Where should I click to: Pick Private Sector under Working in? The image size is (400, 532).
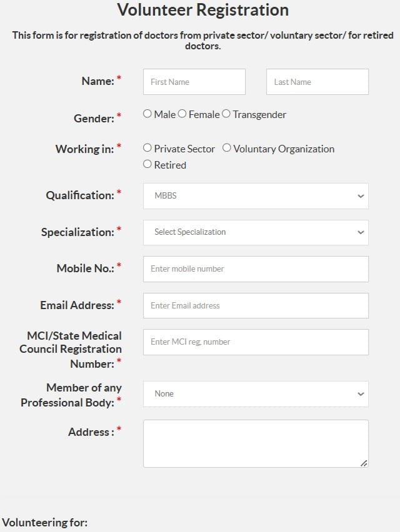point(147,149)
